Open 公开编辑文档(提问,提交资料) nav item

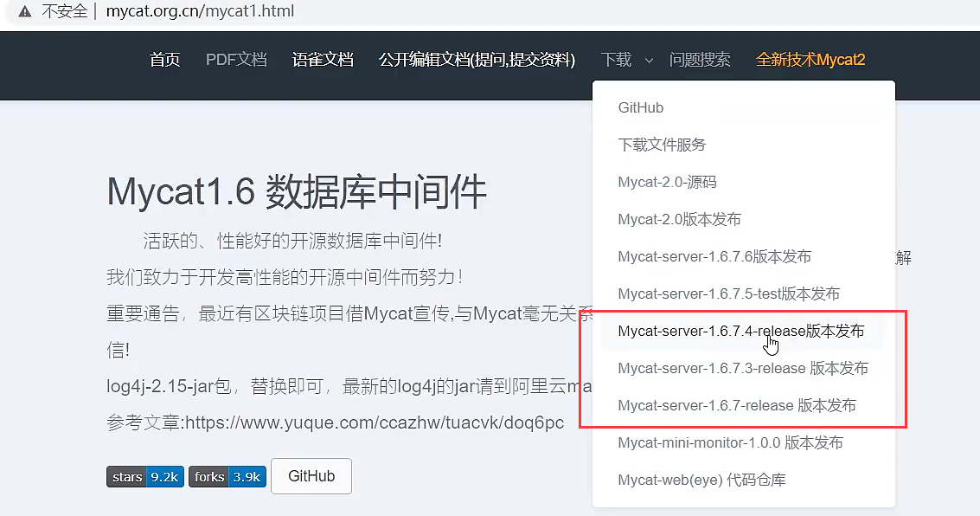click(477, 60)
